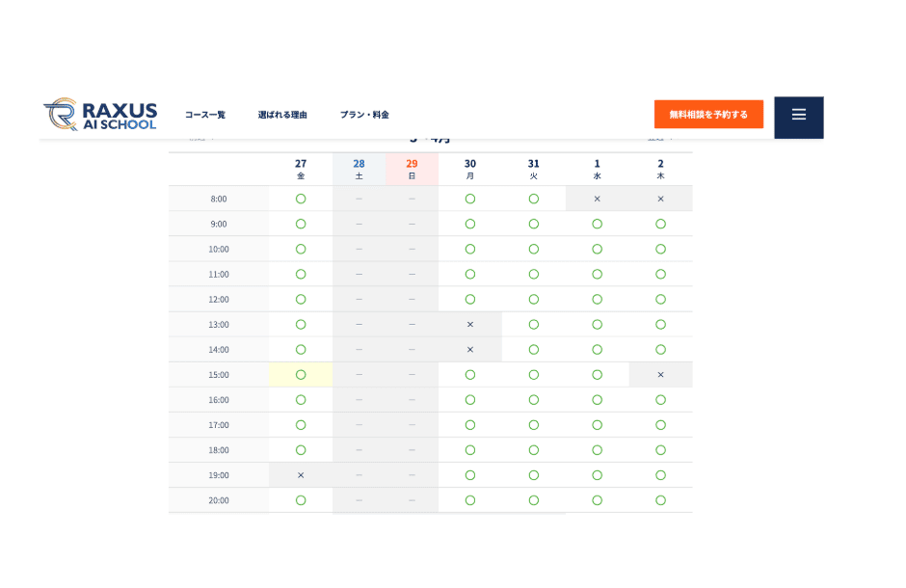Book Monday 30 at 9:00 slot
Image resolution: width=906 pixels, height=588 pixels.
470,224
